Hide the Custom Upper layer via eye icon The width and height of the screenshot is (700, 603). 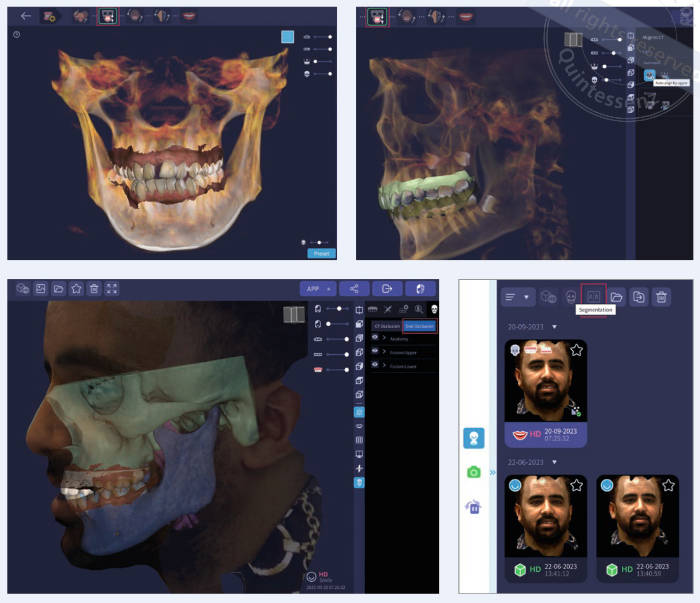point(374,352)
